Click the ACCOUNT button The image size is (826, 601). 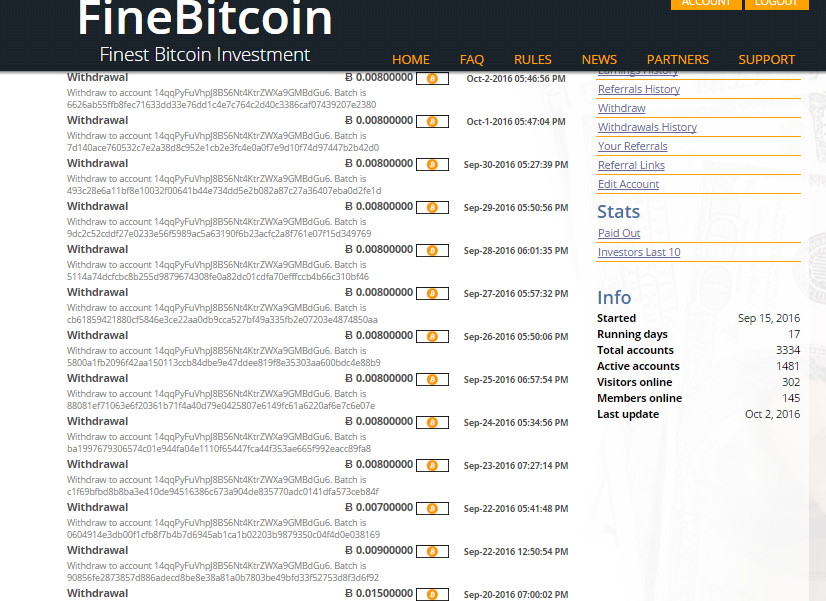click(706, 4)
